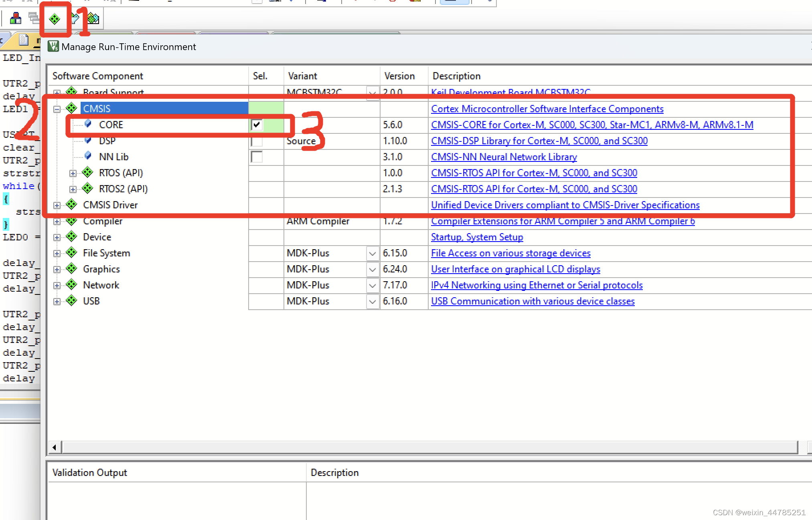Click the 7.17.0 version cell for Network
Image resolution: width=812 pixels, height=520 pixels.
[404, 285]
